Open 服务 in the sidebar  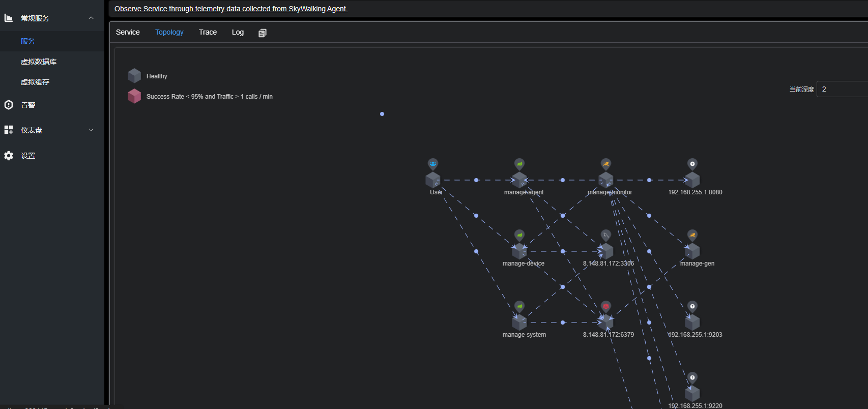(52, 41)
